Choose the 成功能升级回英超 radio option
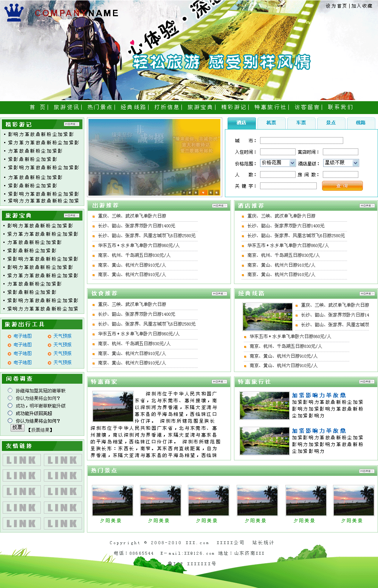The width and height of the screenshot is (378, 588). pyautogui.click(x=10, y=413)
